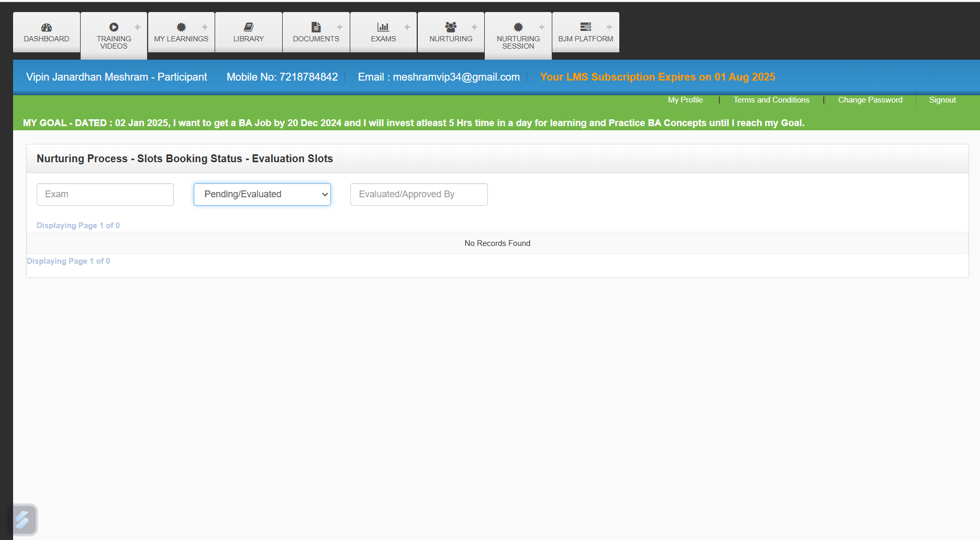Click the Documents file icon
This screenshot has width=980, height=540.
pos(316,27)
